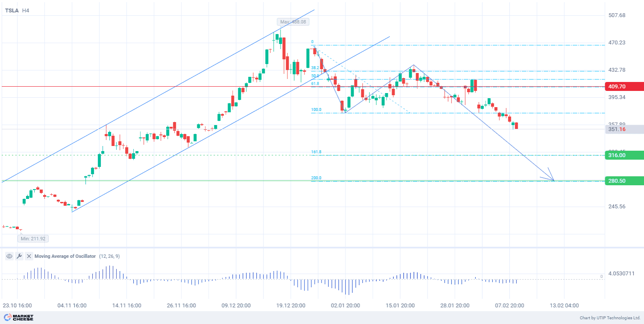The width and height of the screenshot is (644, 324).
Task: Click the Fibonacci 0 level label
Action: [312, 42]
